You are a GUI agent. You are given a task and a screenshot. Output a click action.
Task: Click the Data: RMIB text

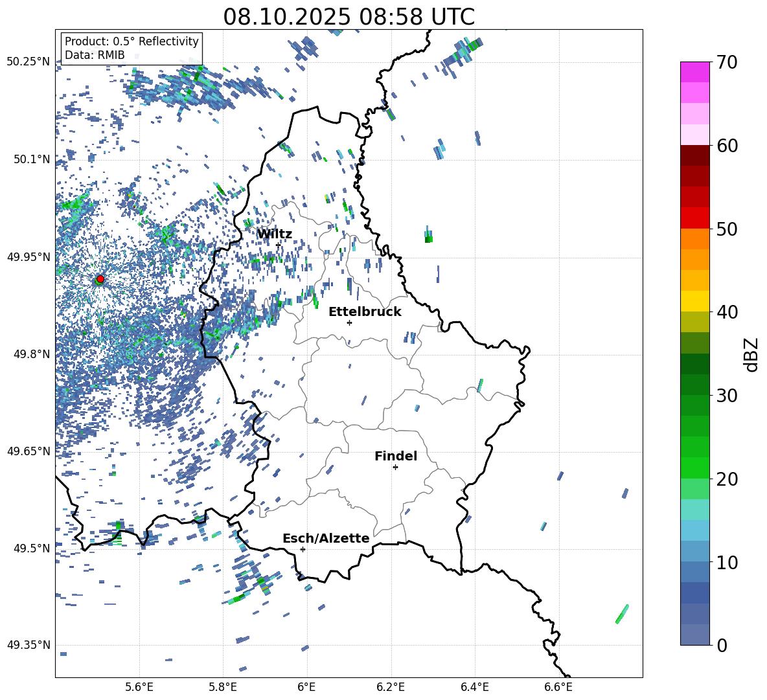coord(95,55)
